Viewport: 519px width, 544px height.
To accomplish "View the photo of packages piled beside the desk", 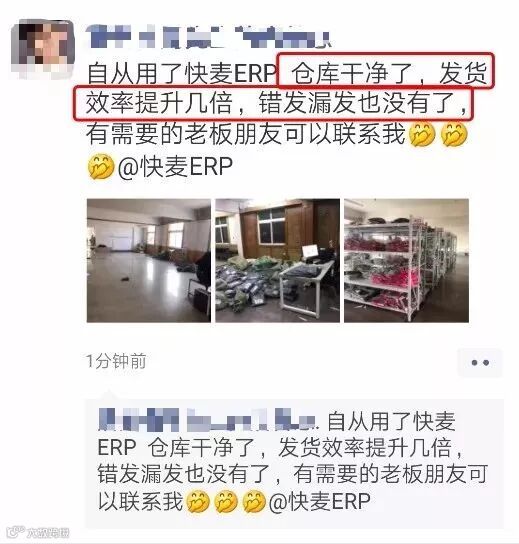I will coord(278,261).
